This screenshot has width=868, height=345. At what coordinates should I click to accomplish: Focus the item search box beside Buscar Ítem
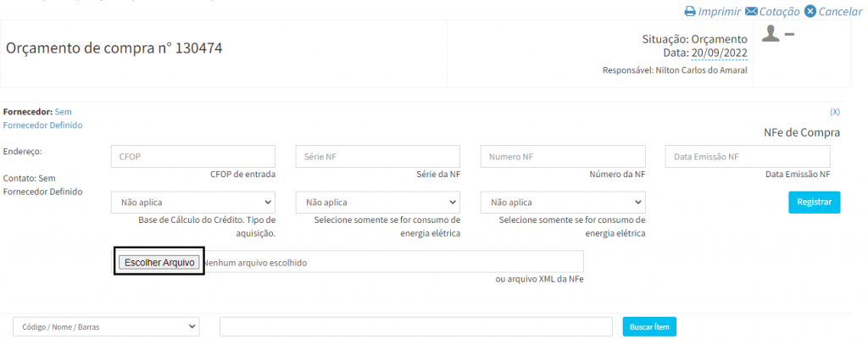(x=415, y=326)
